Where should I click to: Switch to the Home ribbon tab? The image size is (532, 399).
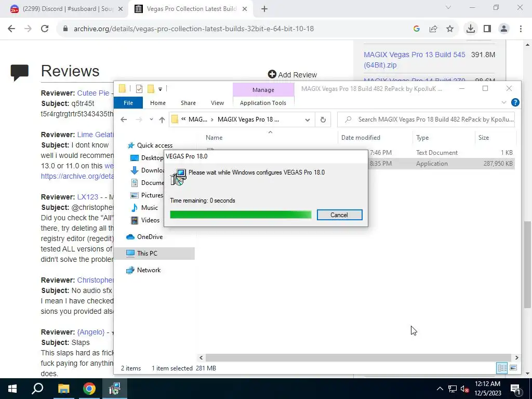(158, 103)
